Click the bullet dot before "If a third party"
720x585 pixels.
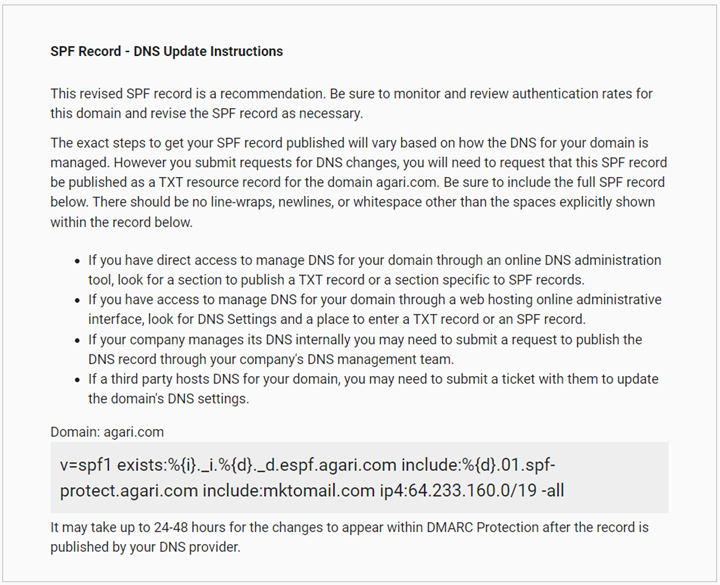78,380
